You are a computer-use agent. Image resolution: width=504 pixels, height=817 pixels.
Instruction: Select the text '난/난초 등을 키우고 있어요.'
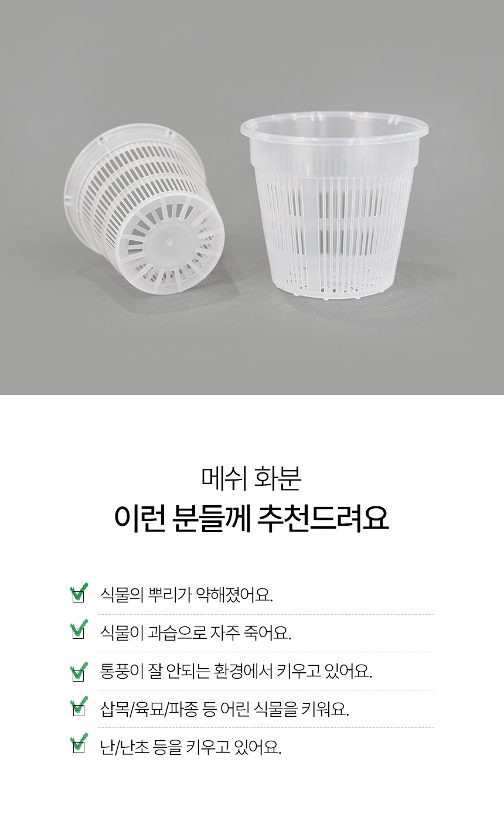191,747
